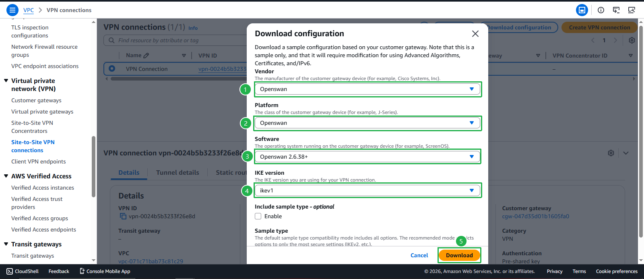Image resolution: width=644 pixels, height=279 pixels.
Task: Enable the include sample type checkbox
Action: click(258, 216)
